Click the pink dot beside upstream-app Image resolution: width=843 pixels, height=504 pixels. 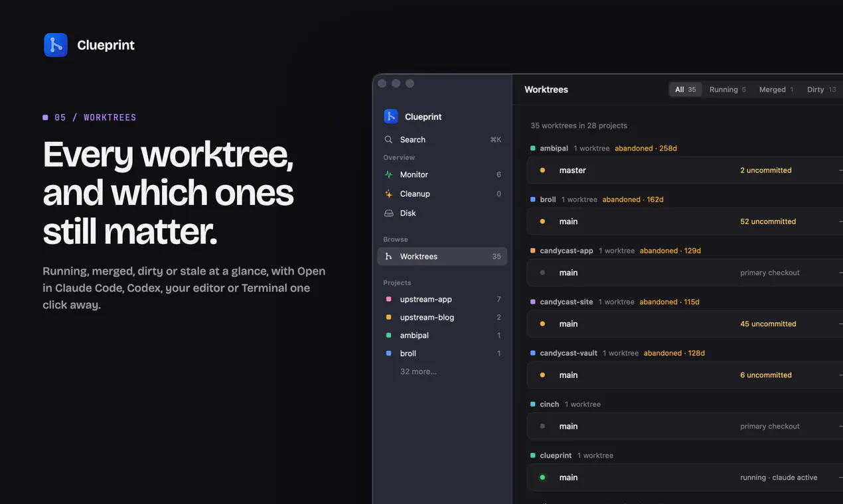[x=389, y=299]
